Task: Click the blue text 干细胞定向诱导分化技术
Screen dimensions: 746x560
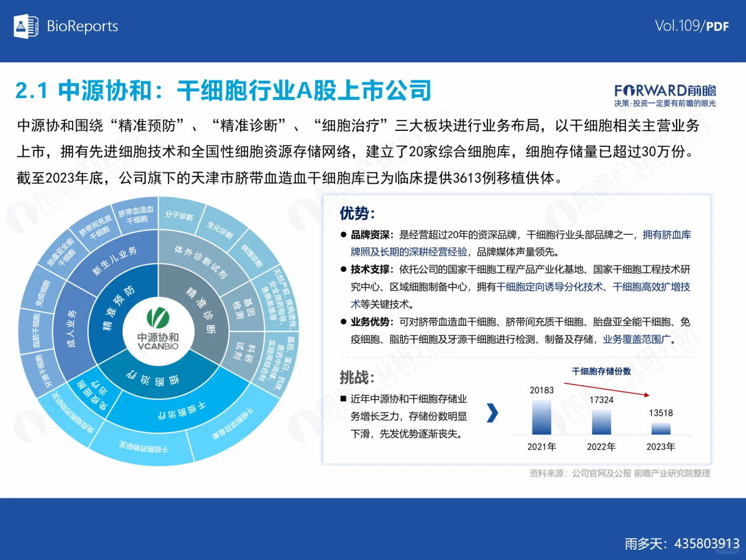Action: coord(550,287)
